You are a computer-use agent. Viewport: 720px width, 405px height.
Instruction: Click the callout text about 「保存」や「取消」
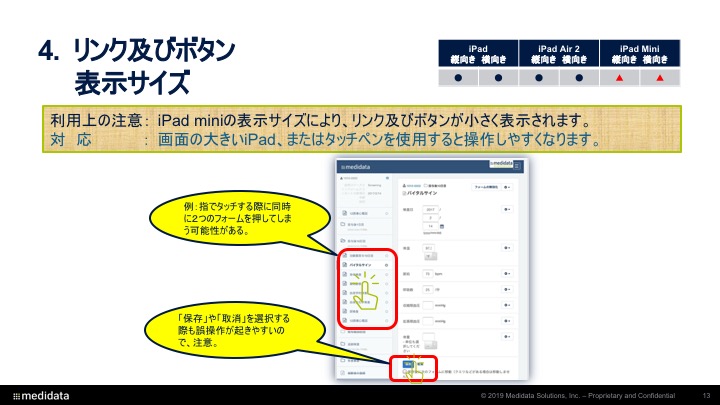click(x=234, y=330)
